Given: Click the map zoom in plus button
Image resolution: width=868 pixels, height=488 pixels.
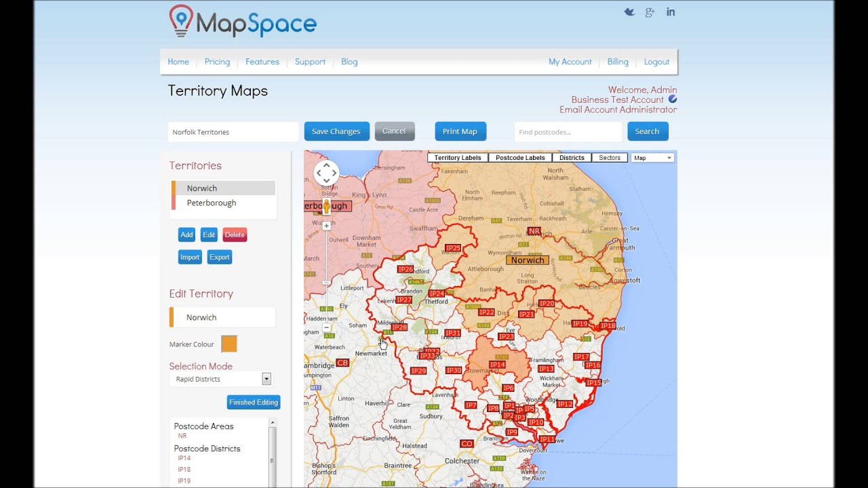Looking at the screenshot, I should pos(326,226).
